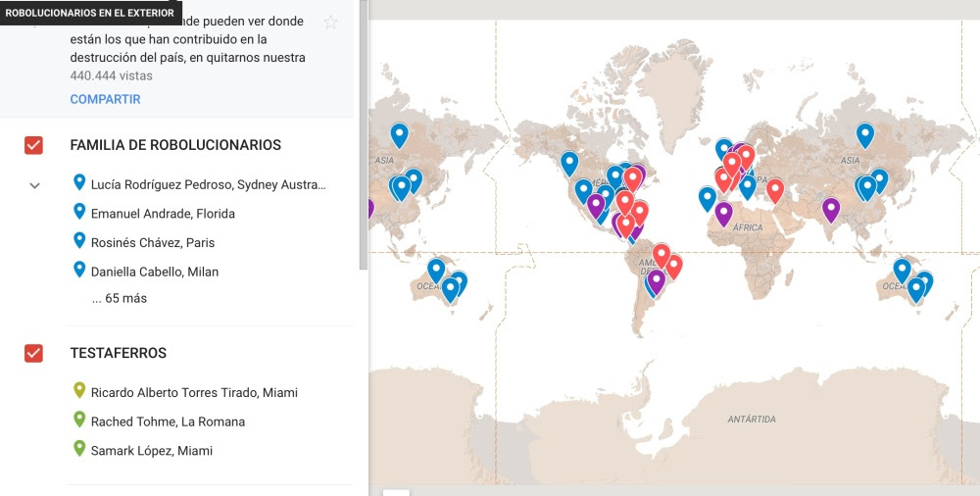
Task: Collapse the Familia de Robolucionarios list chevron
Action: coord(35,185)
